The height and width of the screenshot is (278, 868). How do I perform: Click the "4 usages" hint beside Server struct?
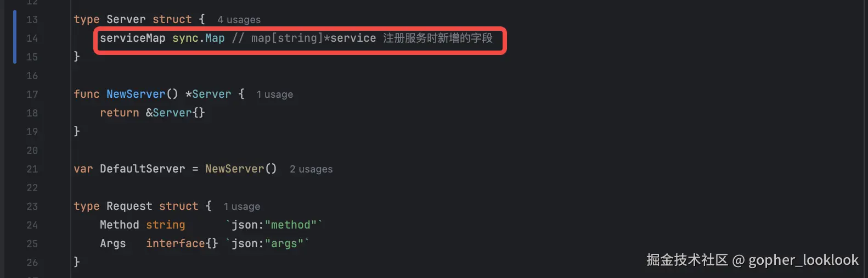pyautogui.click(x=239, y=20)
